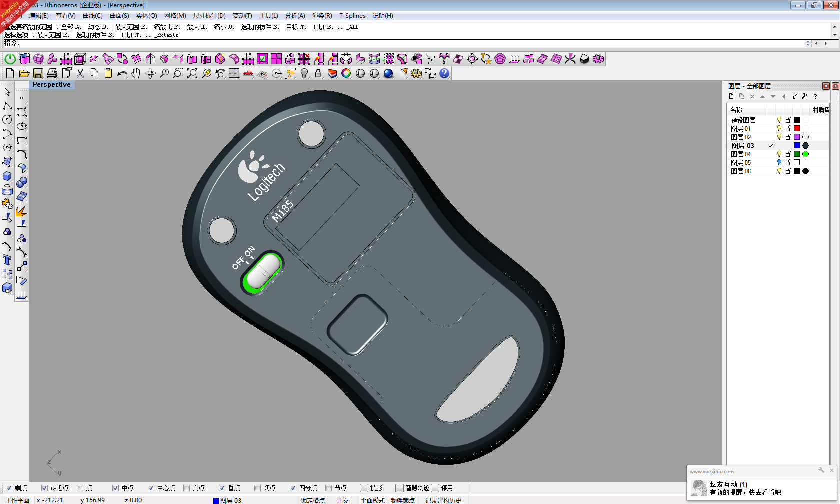The height and width of the screenshot is (504, 840).
Task: Open the Options gear icon
Action: 416,73
